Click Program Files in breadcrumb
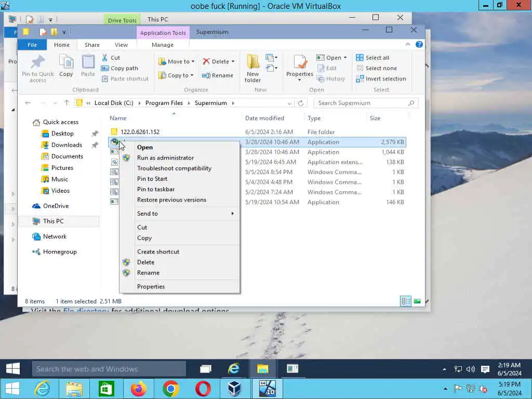 (x=164, y=103)
